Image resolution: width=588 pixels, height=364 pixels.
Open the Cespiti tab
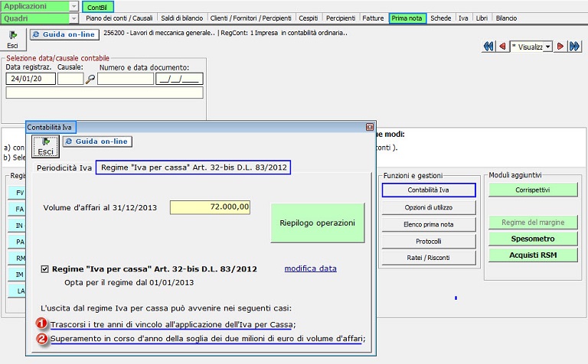(309, 18)
